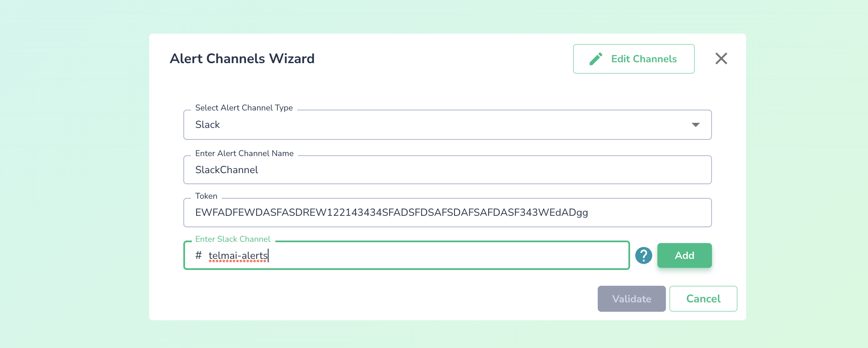Click the Edit Channels button label
Viewport: 868px width, 348px height.
[644, 59]
